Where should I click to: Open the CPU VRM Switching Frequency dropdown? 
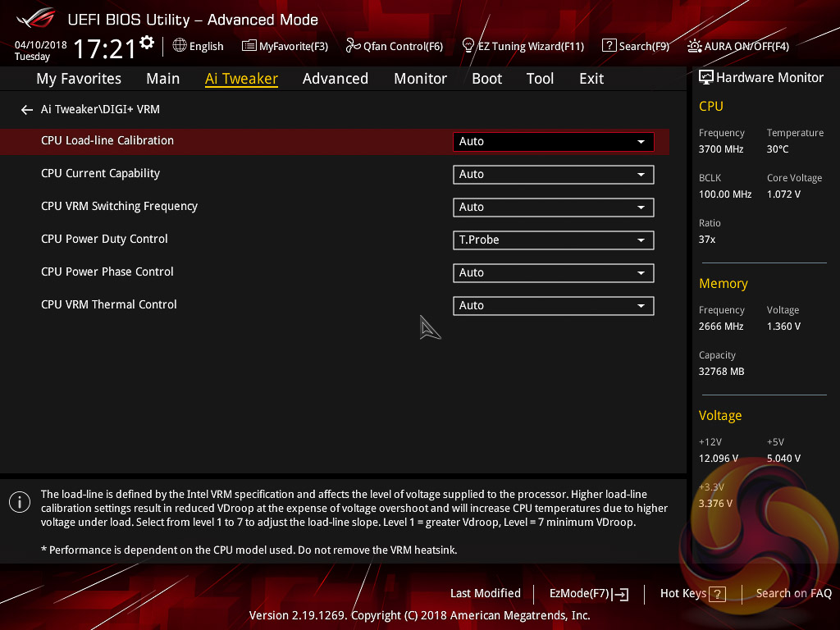[554, 208]
